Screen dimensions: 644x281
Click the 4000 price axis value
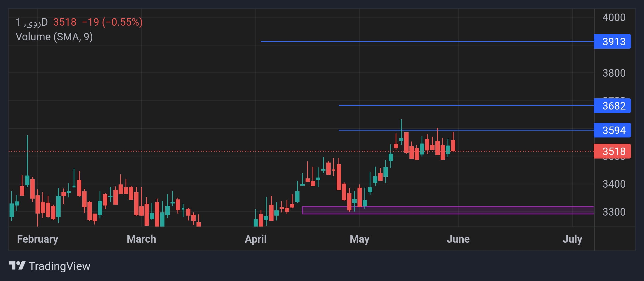[614, 18]
